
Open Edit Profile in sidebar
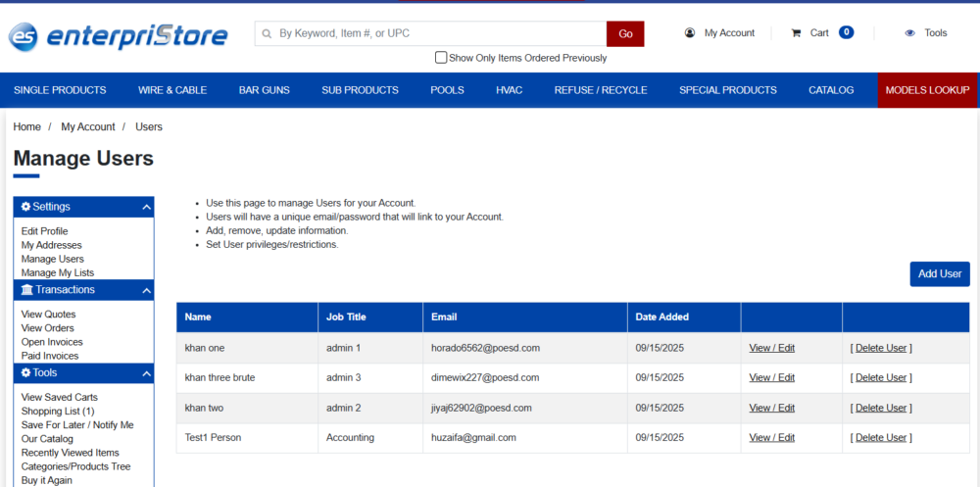click(x=44, y=231)
